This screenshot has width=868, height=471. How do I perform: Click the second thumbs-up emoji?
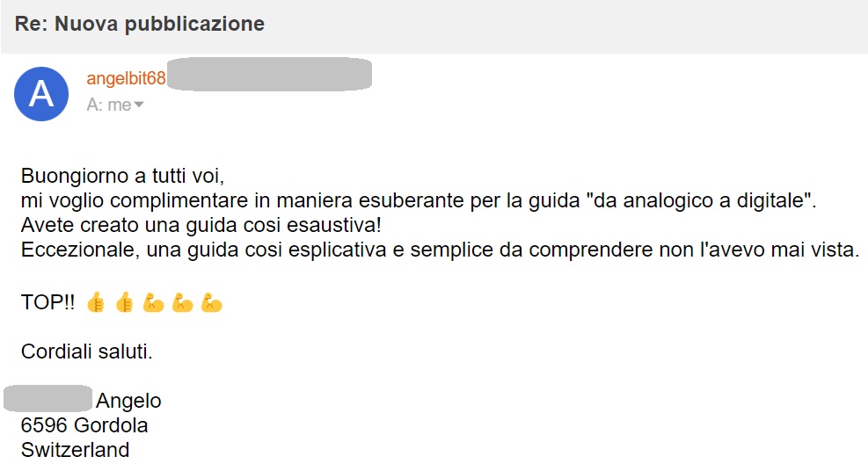tap(125, 304)
